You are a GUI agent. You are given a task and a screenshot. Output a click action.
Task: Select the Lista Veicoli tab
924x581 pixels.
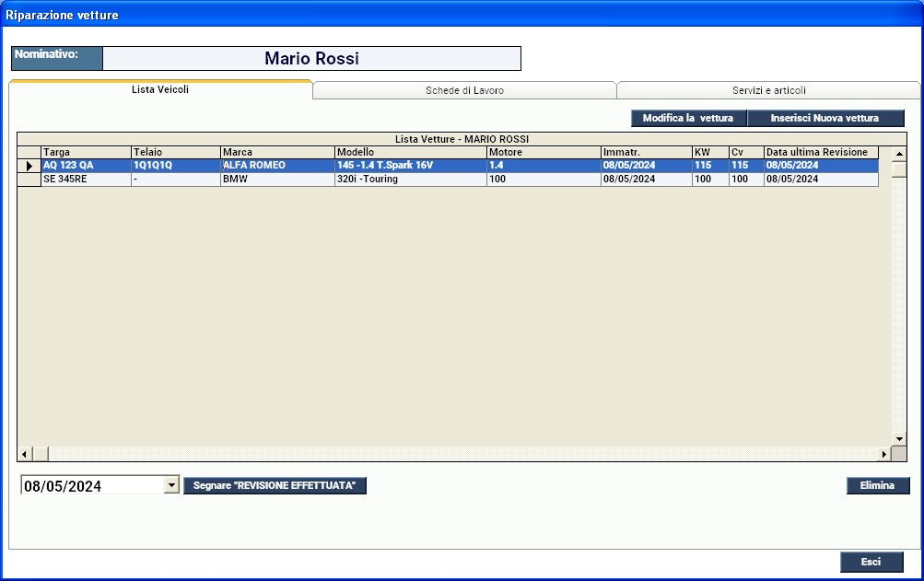pyautogui.click(x=160, y=90)
